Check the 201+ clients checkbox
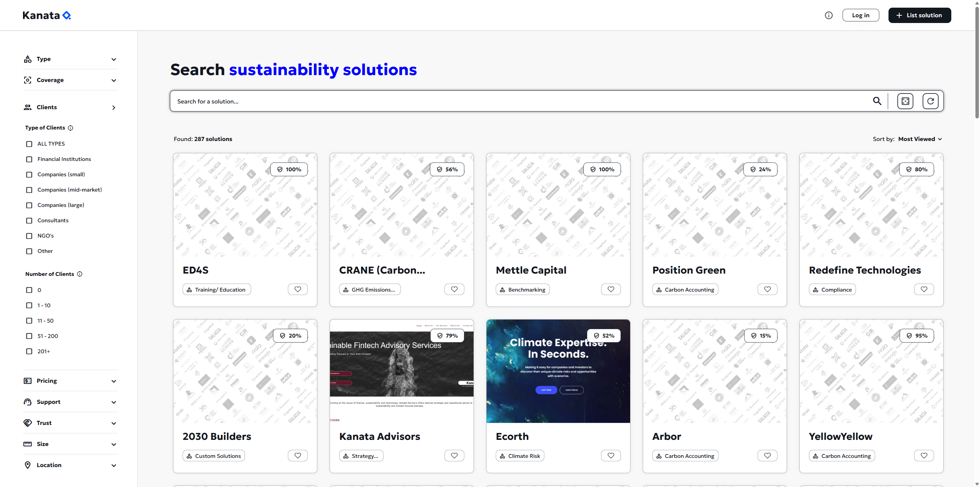Viewport: 980px width, 487px height. pos(29,351)
